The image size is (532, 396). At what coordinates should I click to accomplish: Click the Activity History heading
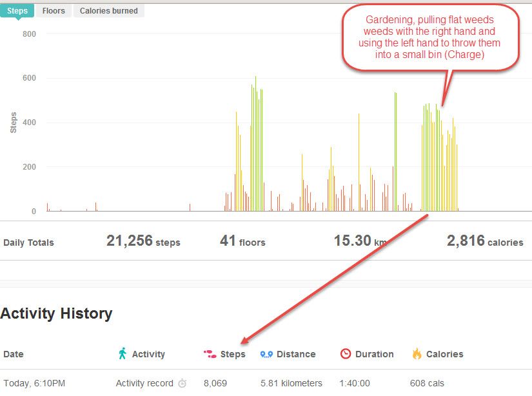[56, 313]
